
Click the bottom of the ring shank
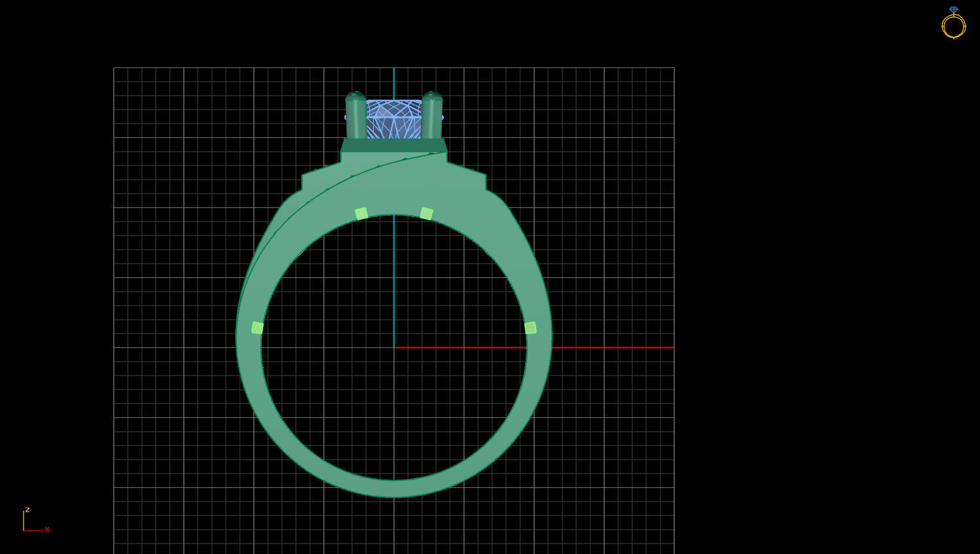(394, 489)
